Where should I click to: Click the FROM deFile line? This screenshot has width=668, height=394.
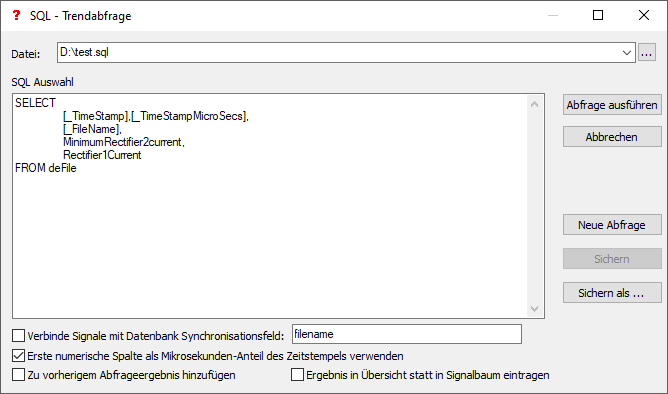tap(46, 168)
